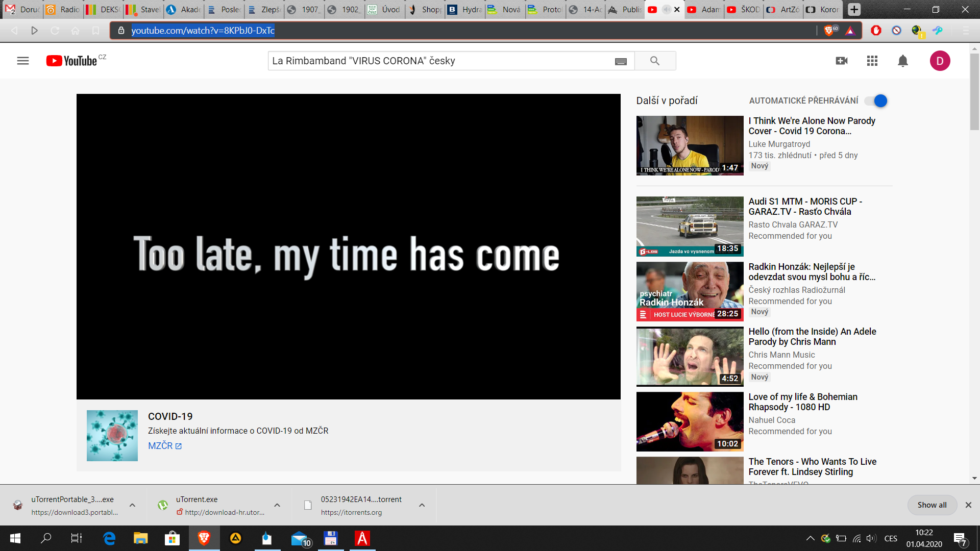Open the volume icon in system tray
The height and width of the screenshot is (551, 980).
[871, 538]
